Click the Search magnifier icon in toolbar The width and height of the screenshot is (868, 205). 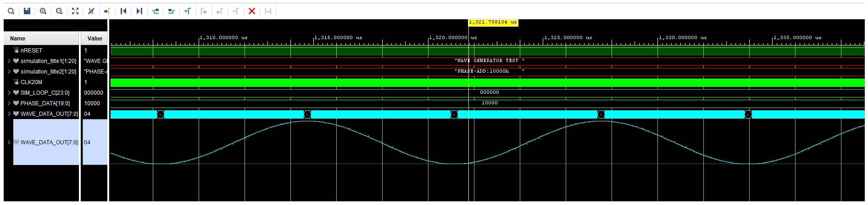pyautogui.click(x=11, y=11)
